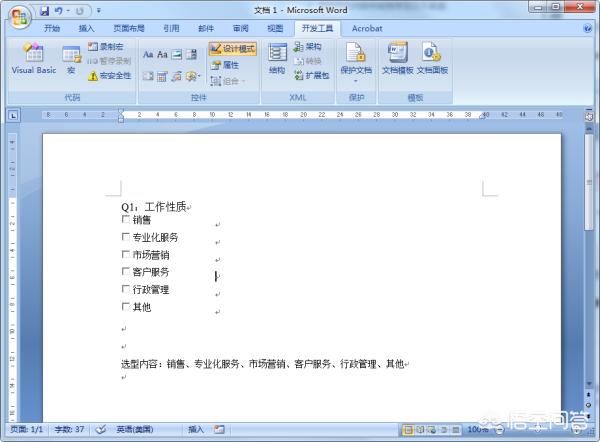Open 宏安全性 macro security settings
The height and width of the screenshot is (442, 600).
109,75
